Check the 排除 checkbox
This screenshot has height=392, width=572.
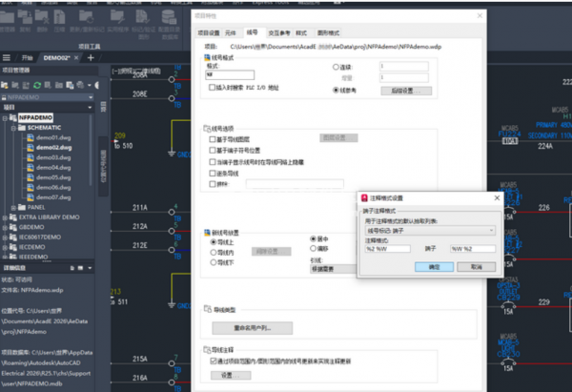pyautogui.click(x=213, y=184)
